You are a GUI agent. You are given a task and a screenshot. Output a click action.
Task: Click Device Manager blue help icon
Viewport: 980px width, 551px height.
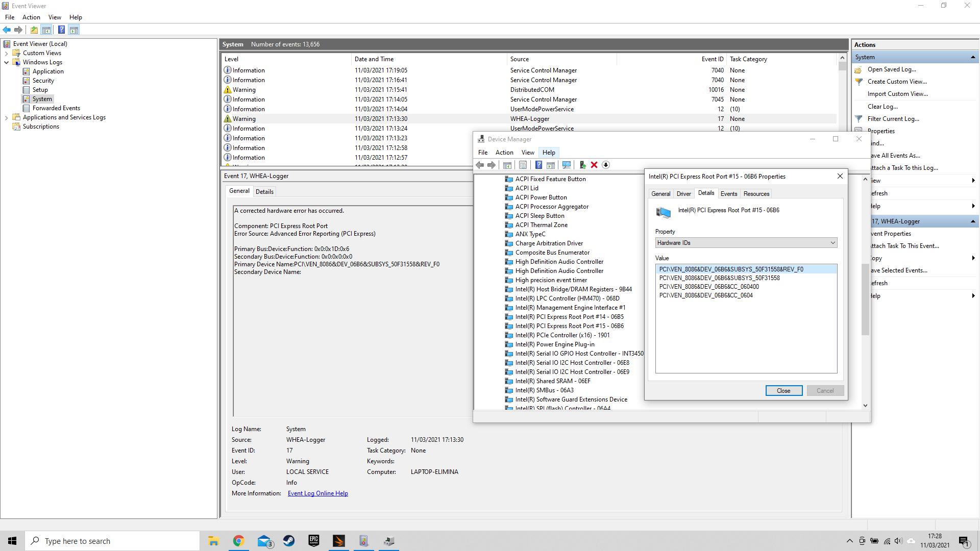point(538,165)
